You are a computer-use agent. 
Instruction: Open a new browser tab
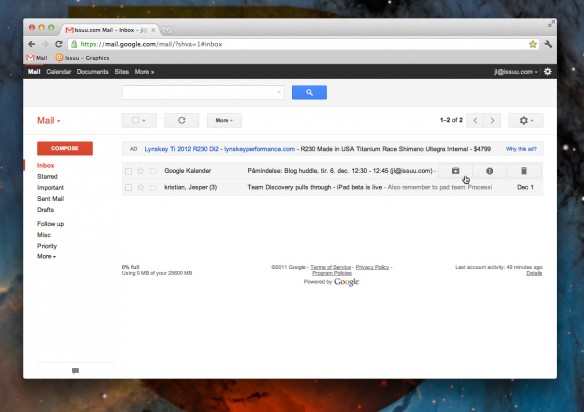(168, 30)
